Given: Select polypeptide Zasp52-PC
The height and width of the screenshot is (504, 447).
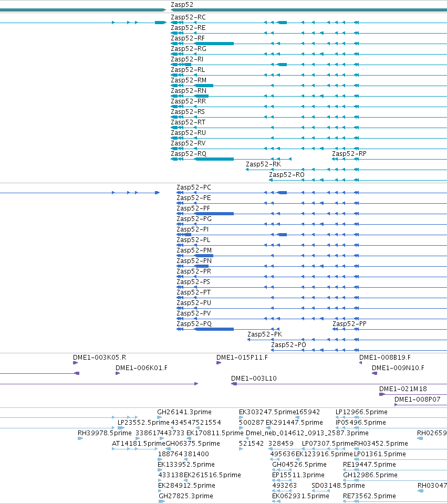Looking at the screenshot, I should tap(194, 187).
